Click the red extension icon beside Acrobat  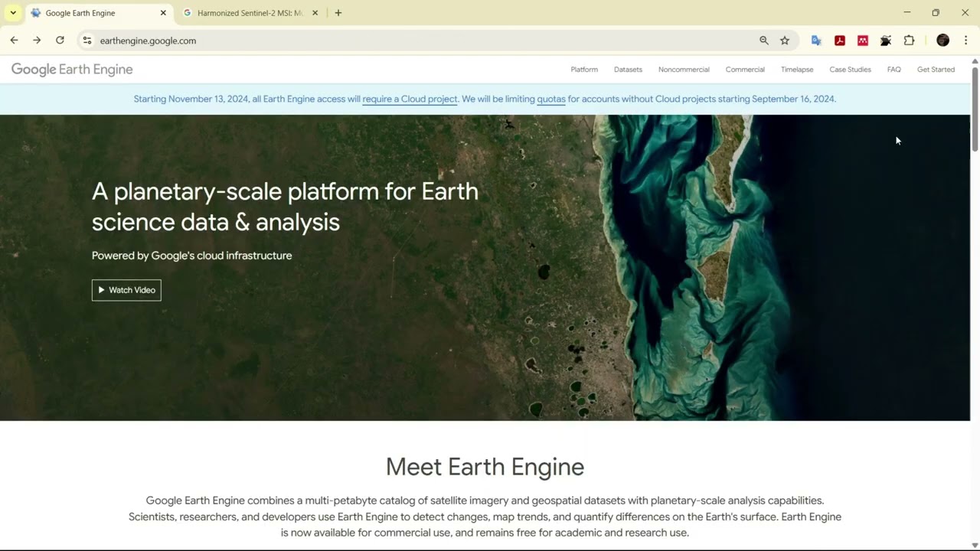point(863,41)
